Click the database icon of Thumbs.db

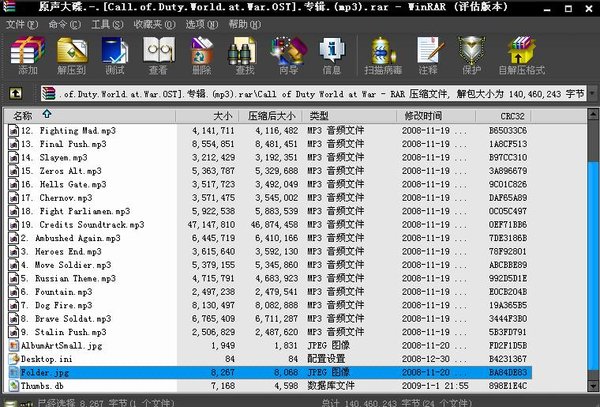14,386
